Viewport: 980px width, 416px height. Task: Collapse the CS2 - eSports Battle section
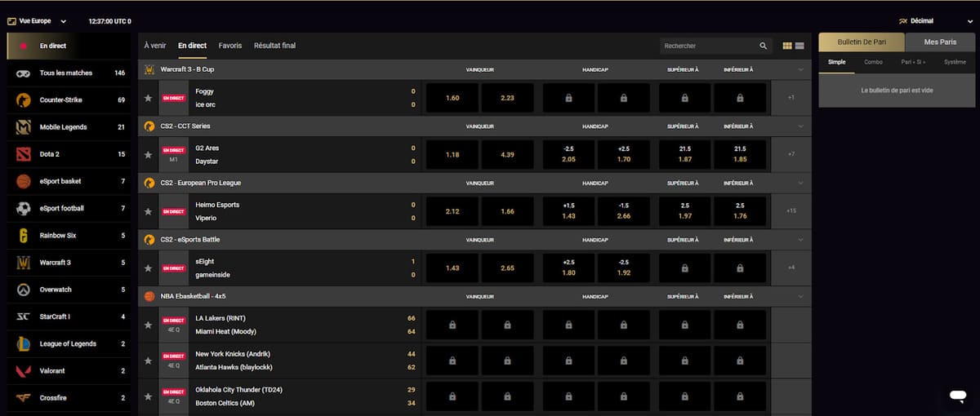[x=800, y=240]
